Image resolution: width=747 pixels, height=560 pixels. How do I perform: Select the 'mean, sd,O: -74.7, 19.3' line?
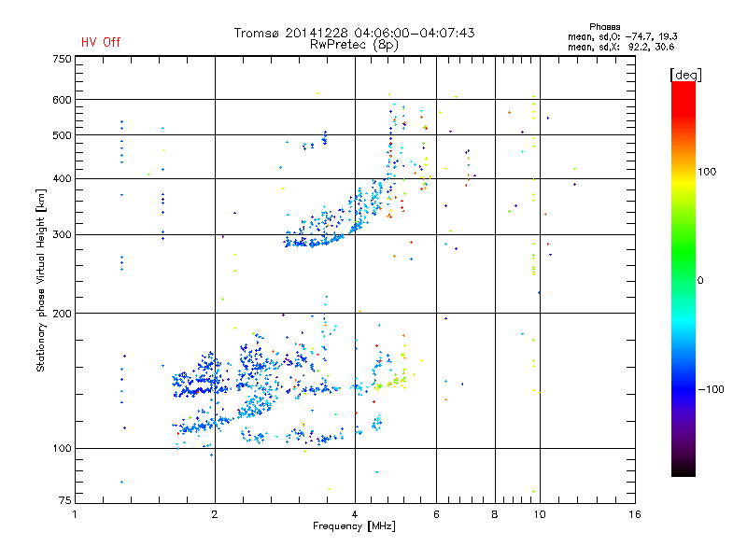(622, 36)
